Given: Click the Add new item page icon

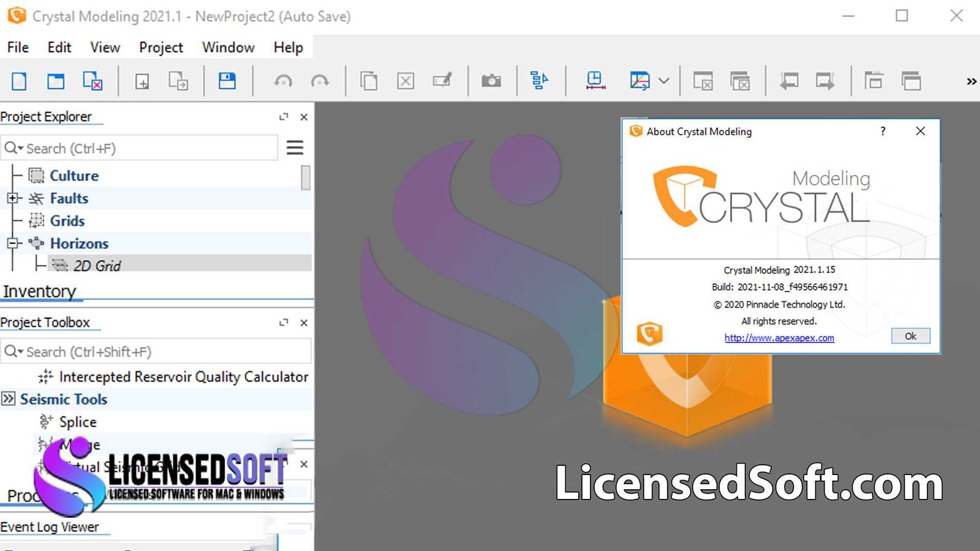Looking at the screenshot, I should 141,81.
